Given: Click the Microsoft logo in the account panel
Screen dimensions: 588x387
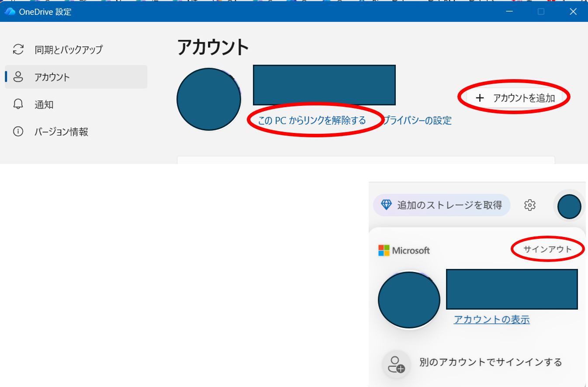Looking at the screenshot, I should tap(404, 251).
